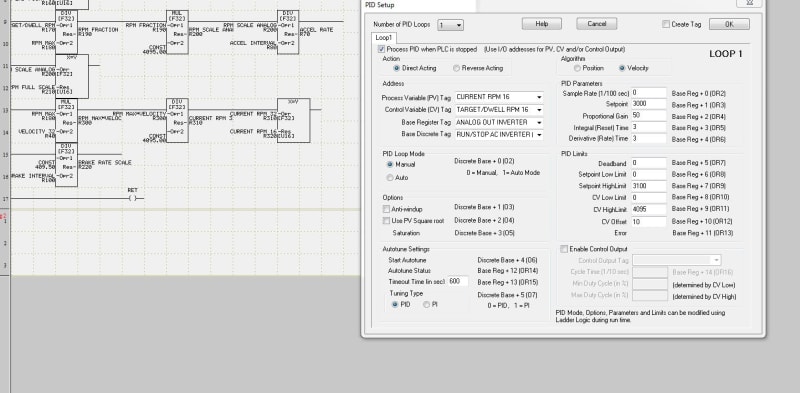Click the Cancel button in PID Setup

[596, 24]
